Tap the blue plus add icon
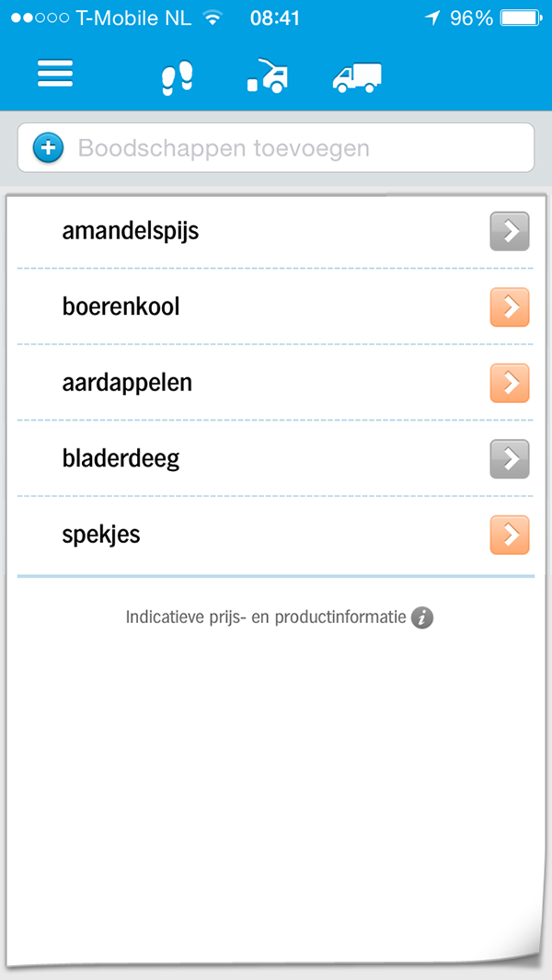Image resolution: width=552 pixels, height=980 pixels. coord(48,148)
